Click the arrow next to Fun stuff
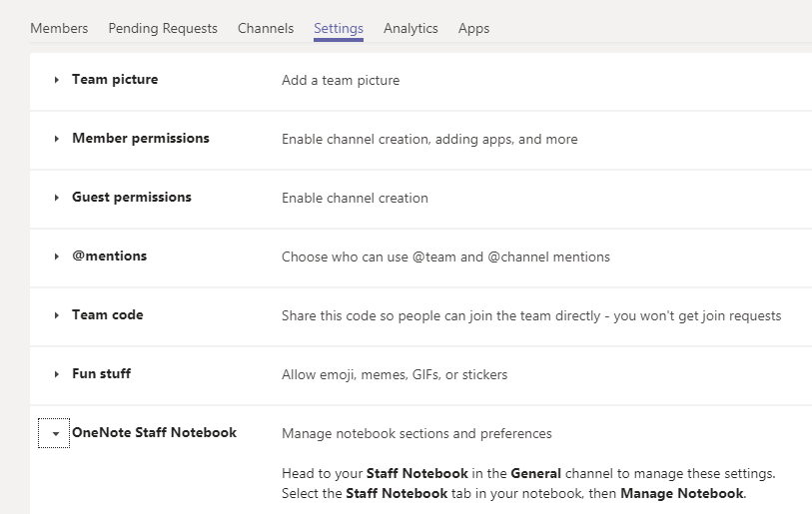 coord(57,375)
